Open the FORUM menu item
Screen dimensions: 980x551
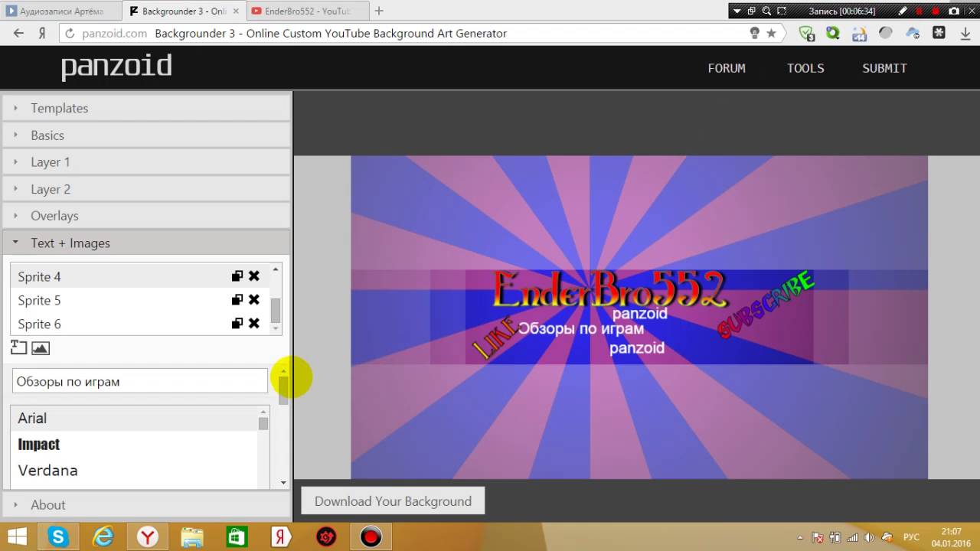coord(727,68)
